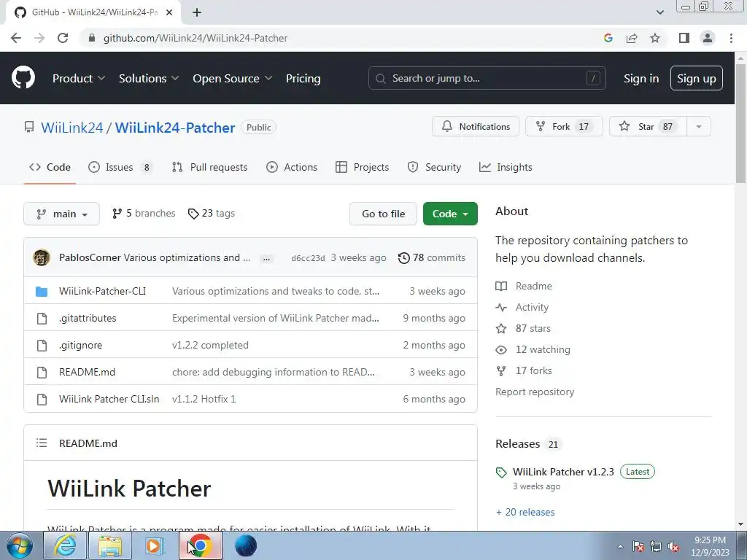Star the repository
Image resolution: width=747 pixels, height=560 pixels.
(648, 127)
